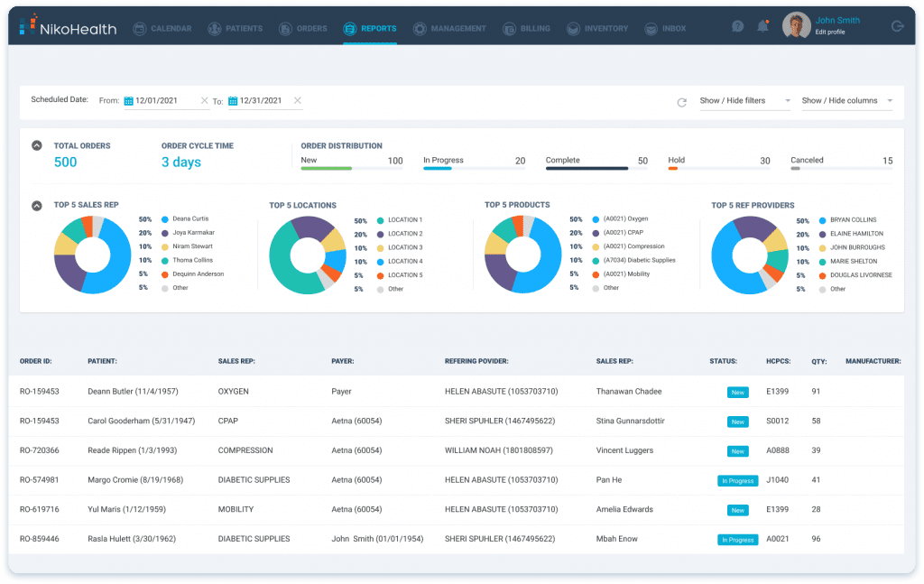
Task: Open the notifications bell
Action: point(763,26)
